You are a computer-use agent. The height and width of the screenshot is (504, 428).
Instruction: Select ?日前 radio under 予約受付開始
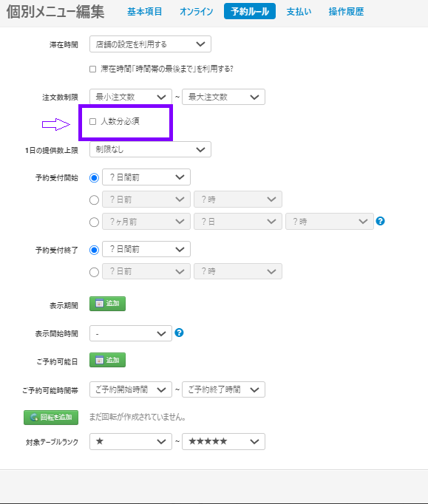(x=94, y=200)
